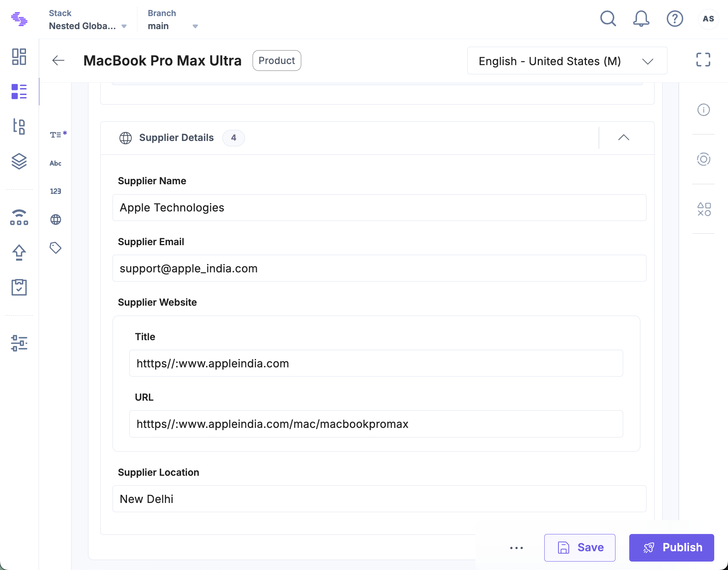
Task: Collapse the Supplier Details section
Action: pos(624,138)
